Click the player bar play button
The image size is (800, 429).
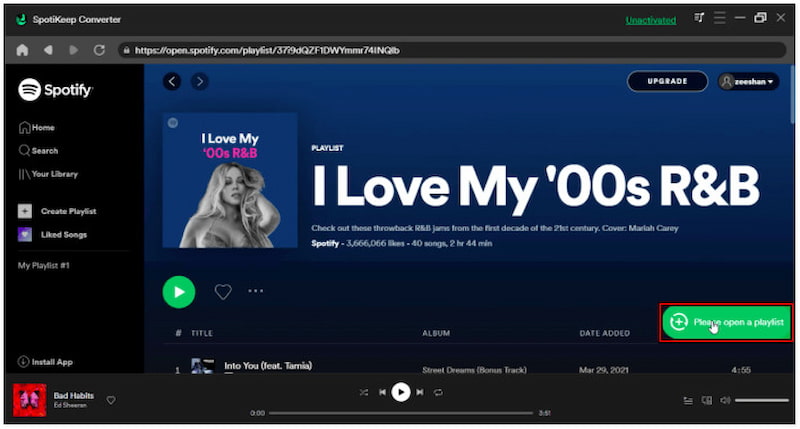coord(401,392)
